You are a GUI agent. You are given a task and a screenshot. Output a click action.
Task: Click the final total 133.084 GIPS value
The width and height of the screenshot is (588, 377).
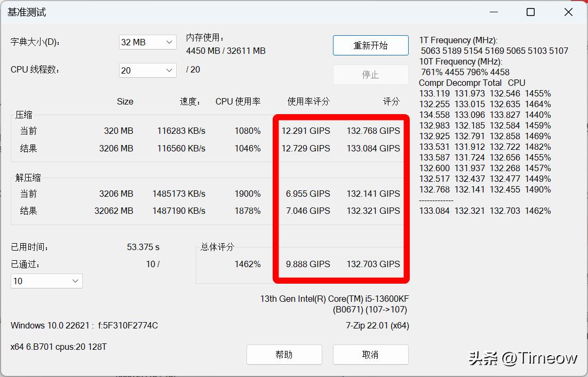click(372, 148)
